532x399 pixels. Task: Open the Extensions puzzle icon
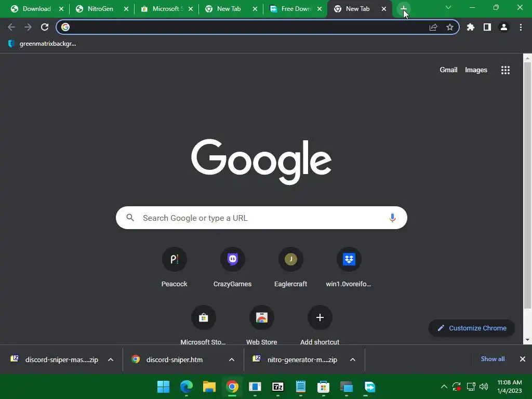tap(471, 27)
